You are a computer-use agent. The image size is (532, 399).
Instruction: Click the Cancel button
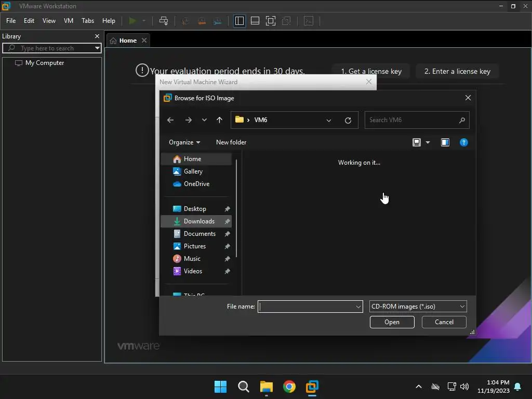[x=444, y=322]
